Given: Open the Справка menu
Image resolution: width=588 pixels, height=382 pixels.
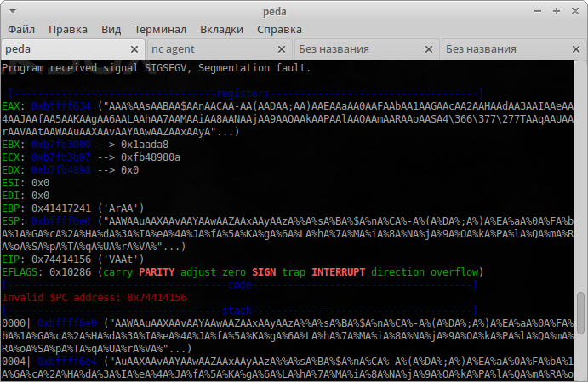Looking at the screenshot, I should point(279,29).
